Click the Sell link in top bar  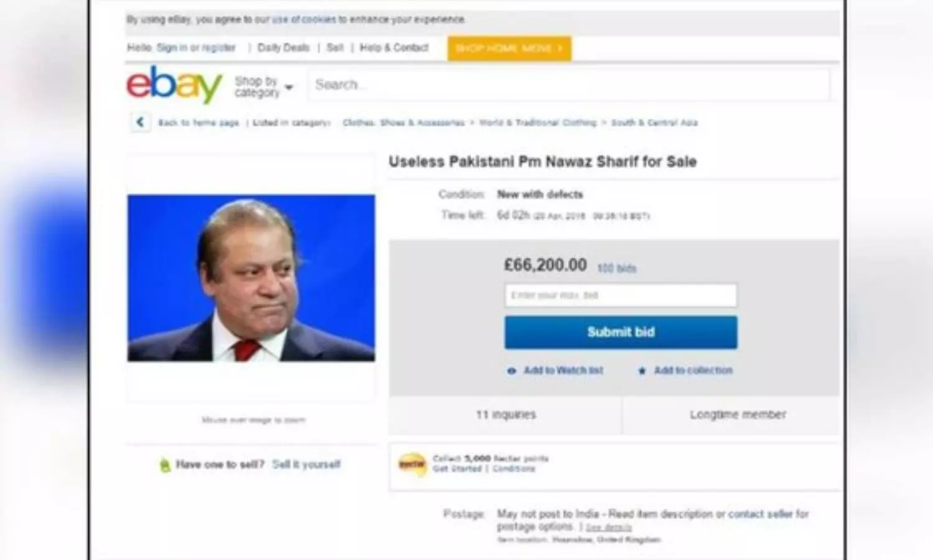click(335, 48)
